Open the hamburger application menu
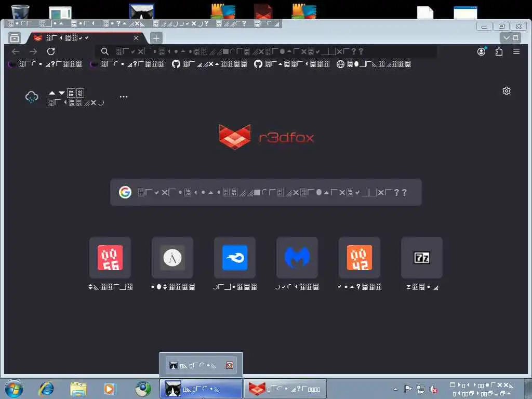Viewport: 532px width, 399px height. [x=516, y=51]
